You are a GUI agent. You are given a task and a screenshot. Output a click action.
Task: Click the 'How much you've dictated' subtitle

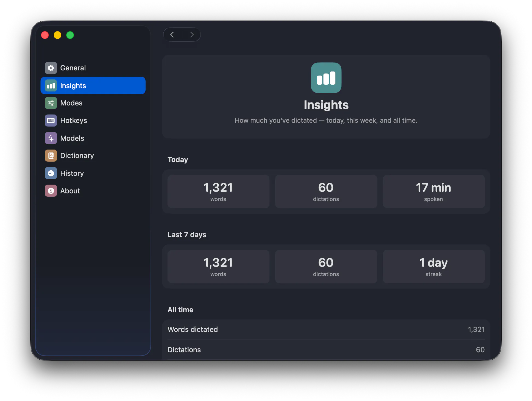[x=326, y=121]
